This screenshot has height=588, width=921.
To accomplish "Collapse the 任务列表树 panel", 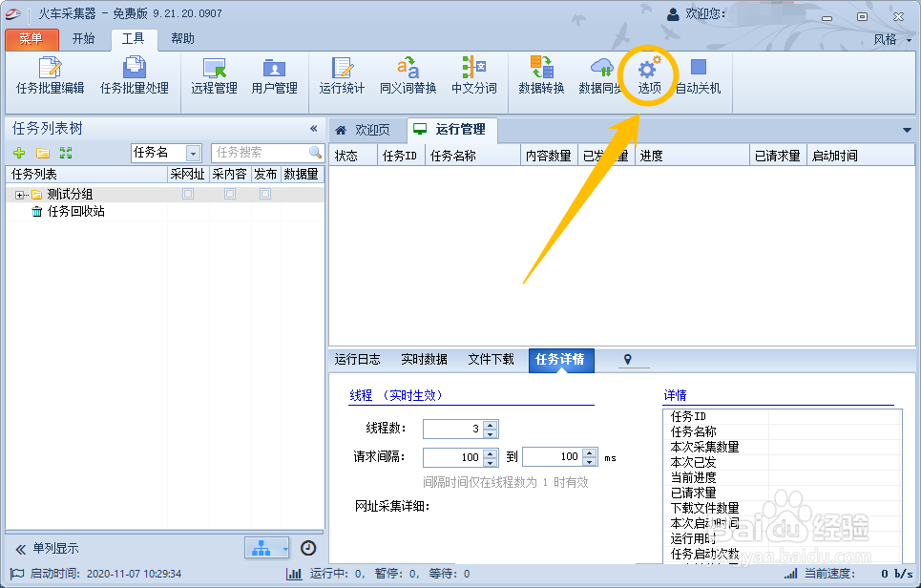I will (314, 129).
